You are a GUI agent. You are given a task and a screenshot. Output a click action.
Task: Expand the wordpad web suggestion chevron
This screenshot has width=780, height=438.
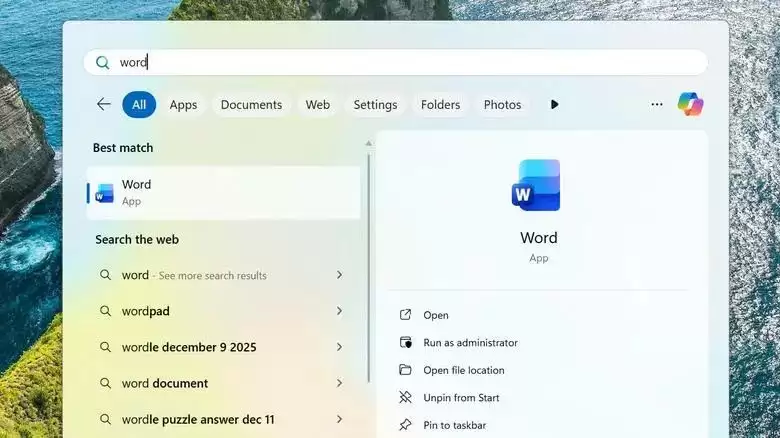click(x=339, y=311)
